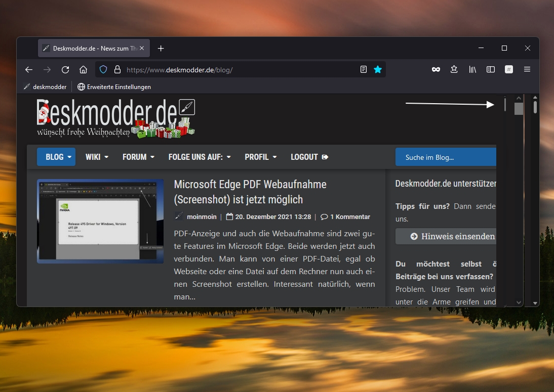Close the Deskmodder.de tab
The image size is (554, 392).
[142, 48]
